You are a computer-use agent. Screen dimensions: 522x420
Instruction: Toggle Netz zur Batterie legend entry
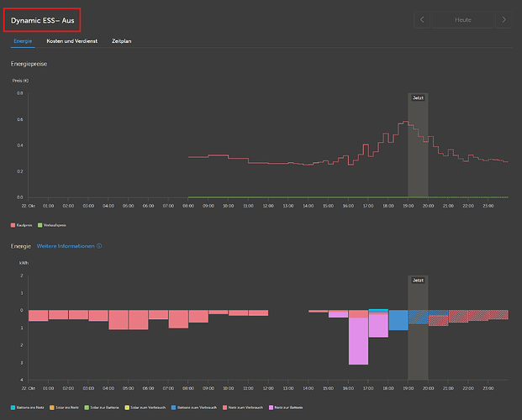[x=286, y=407]
